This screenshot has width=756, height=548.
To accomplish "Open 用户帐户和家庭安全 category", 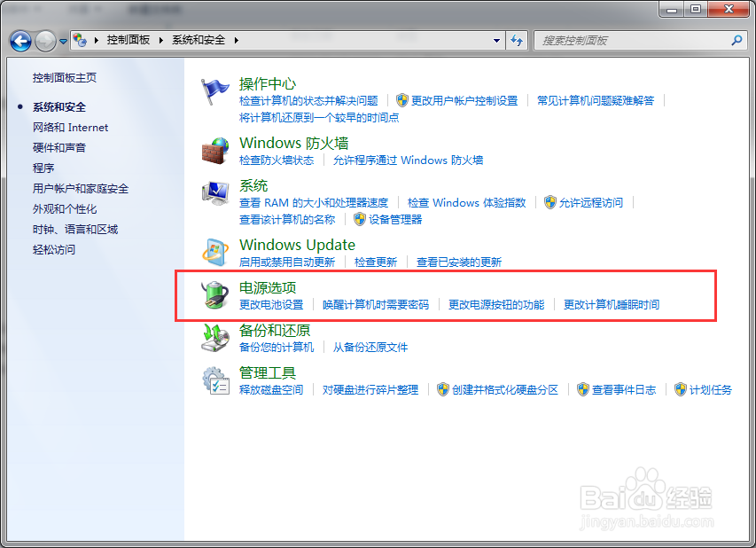I will 81,189.
